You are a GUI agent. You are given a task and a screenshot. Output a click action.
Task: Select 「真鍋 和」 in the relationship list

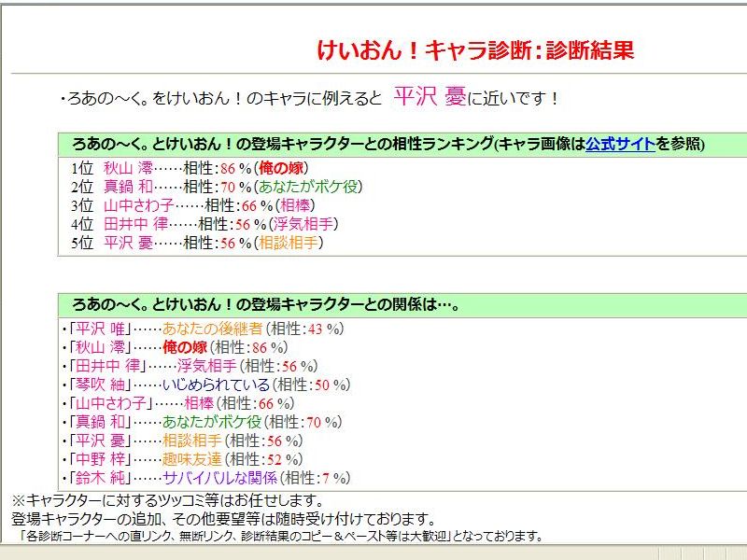point(100,422)
